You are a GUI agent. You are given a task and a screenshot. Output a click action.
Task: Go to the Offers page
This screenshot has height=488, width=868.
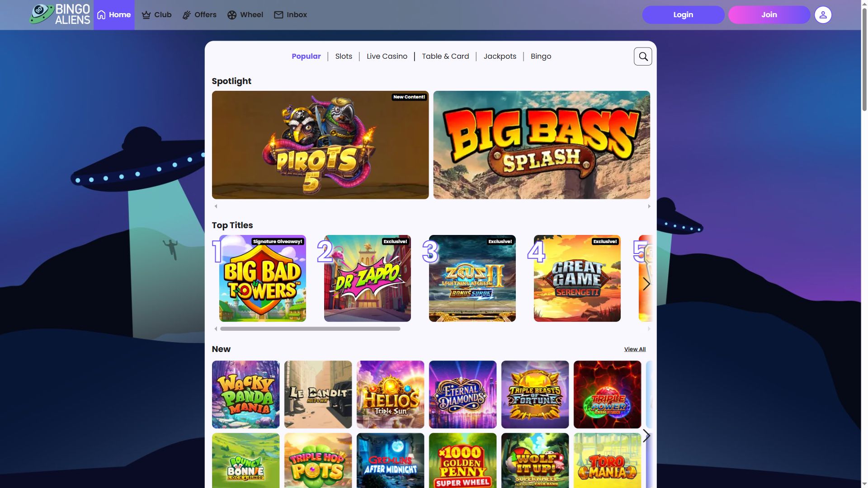[x=199, y=15]
